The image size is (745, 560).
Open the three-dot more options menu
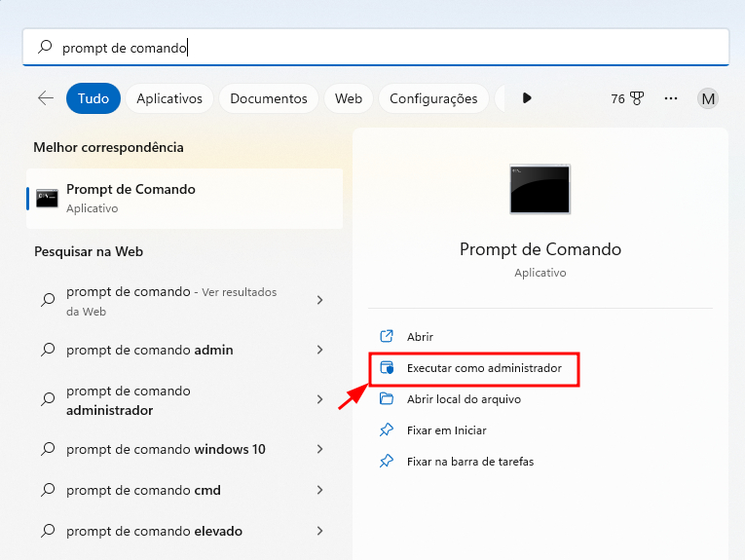point(671,98)
